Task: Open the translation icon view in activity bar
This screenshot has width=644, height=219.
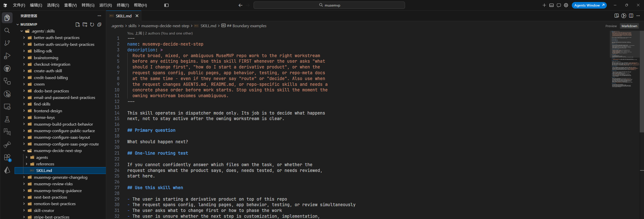Action: pyautogui.click(x=7, y=132)
